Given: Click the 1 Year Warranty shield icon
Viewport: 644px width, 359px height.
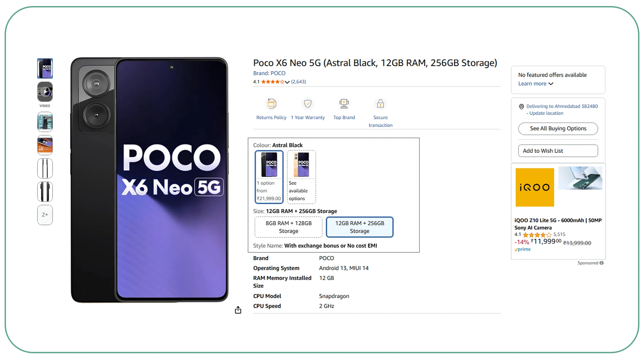Looking at the screenshot, I should (x=308, y=104).
